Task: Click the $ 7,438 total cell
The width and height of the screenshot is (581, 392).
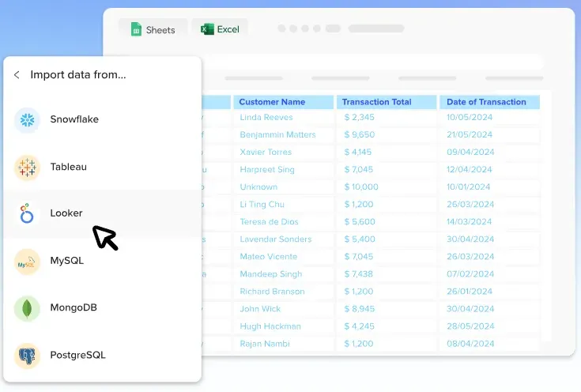Action: (387, 274)
